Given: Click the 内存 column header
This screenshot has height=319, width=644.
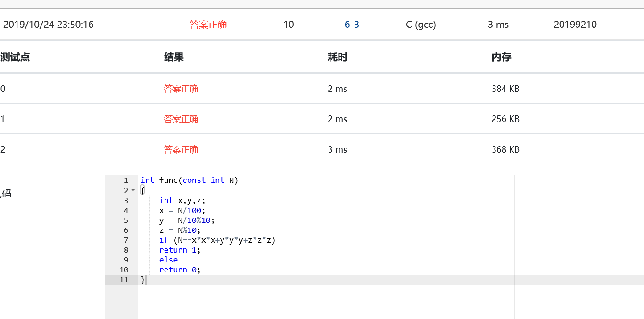Looking at the screenshot, I should [501, 57].
